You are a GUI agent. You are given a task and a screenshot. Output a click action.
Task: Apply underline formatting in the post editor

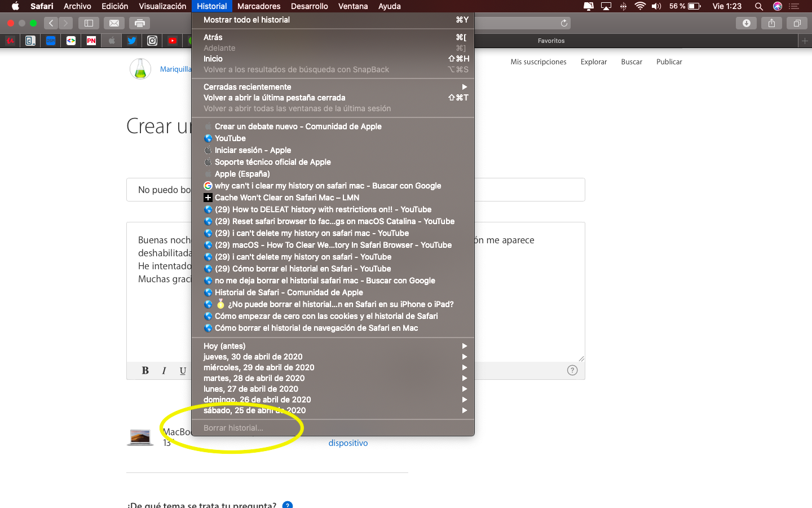coord(183,370)
